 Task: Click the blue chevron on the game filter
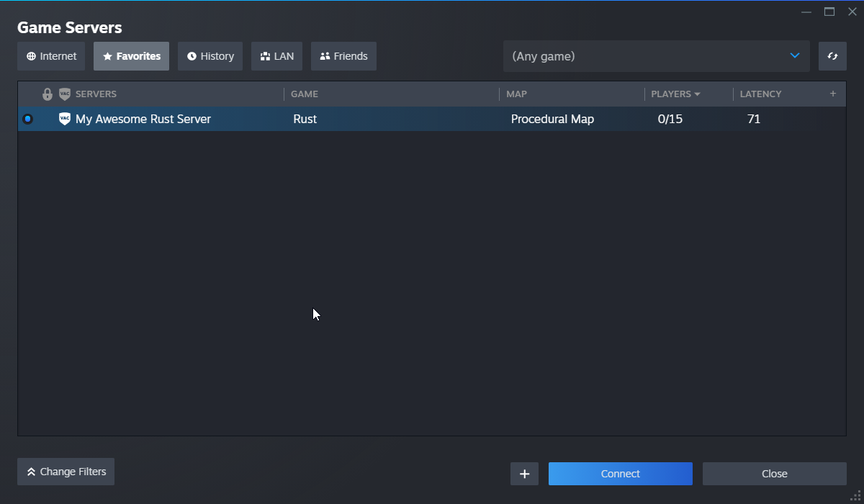click(x=795, y=55)
